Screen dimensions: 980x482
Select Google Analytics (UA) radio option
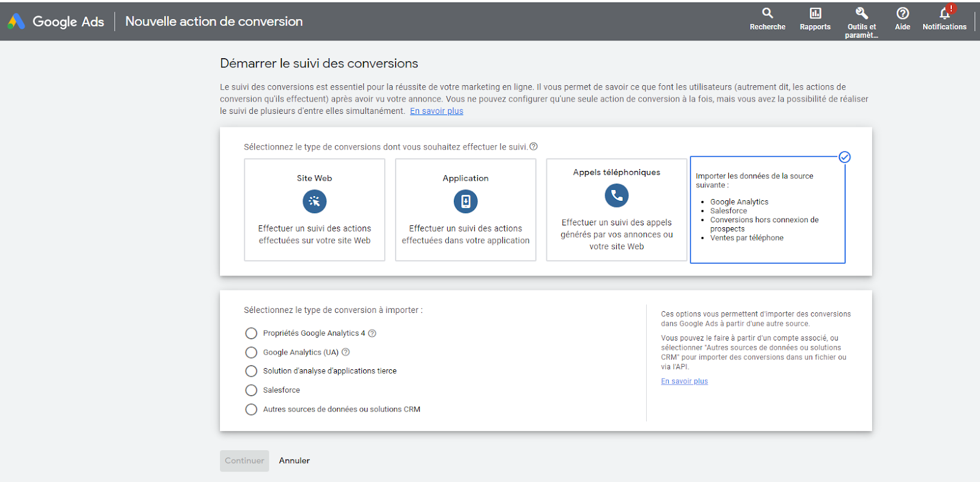251,352
